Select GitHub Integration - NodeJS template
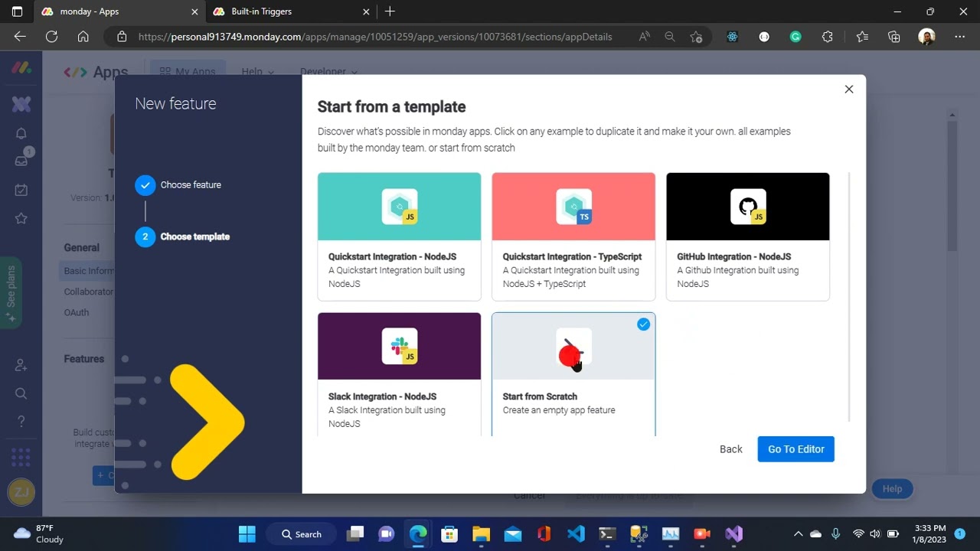 point(748,236)
